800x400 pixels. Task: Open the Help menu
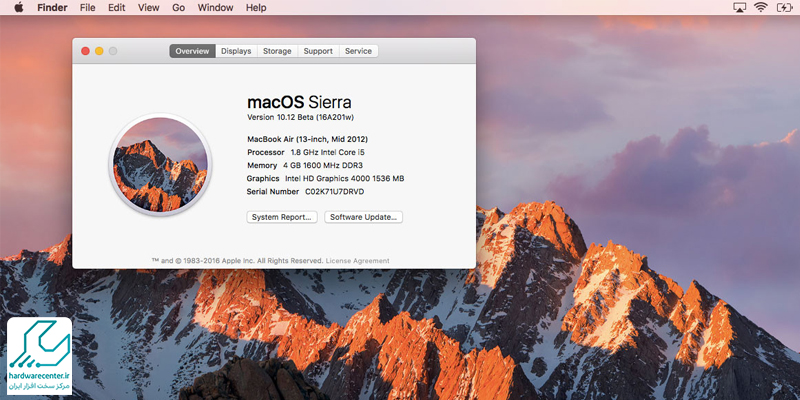[256, 7]
